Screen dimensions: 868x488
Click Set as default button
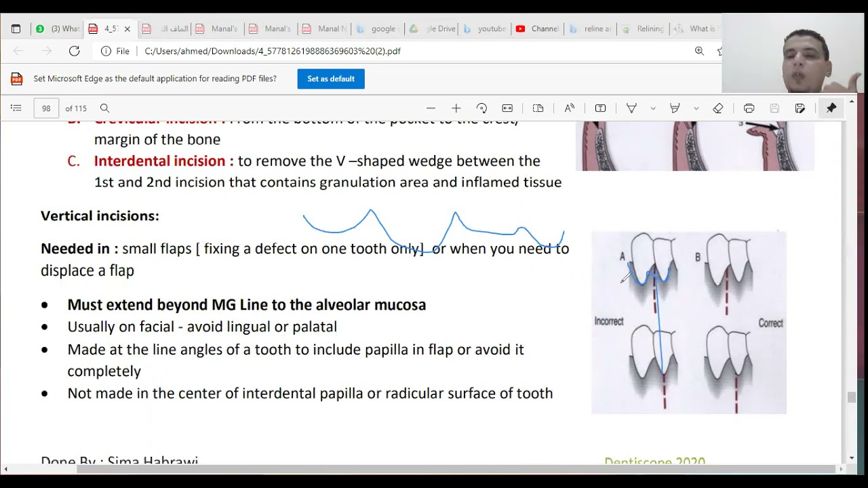(331, 79)
